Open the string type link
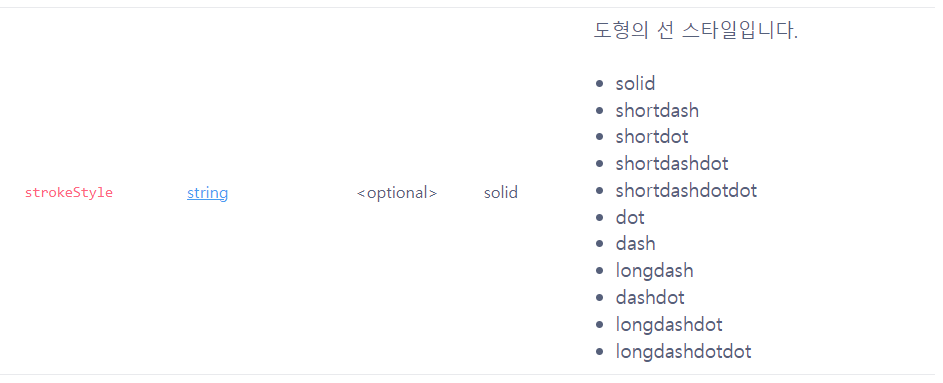This screenshot has width=943, height=383. pos(207,193)
